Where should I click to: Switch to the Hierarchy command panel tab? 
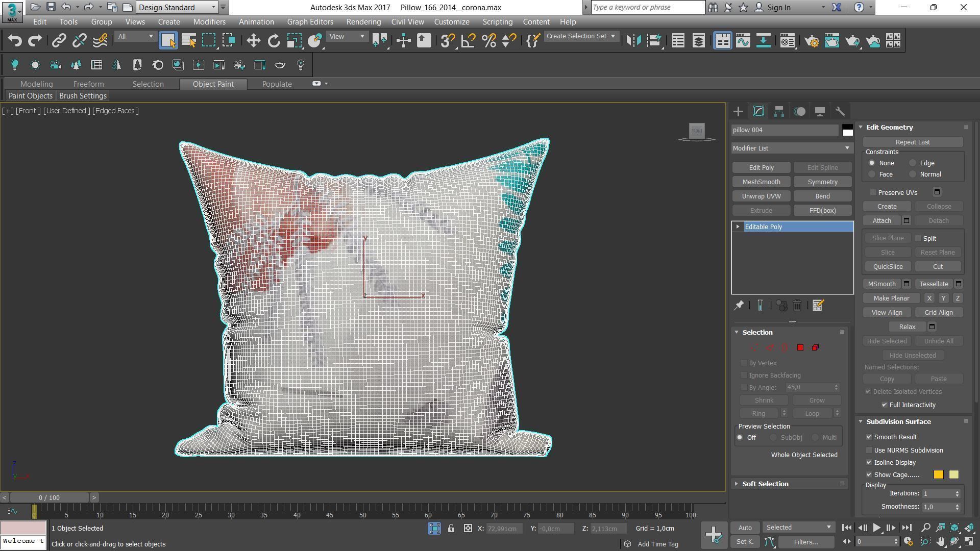[x=779, y=111]
